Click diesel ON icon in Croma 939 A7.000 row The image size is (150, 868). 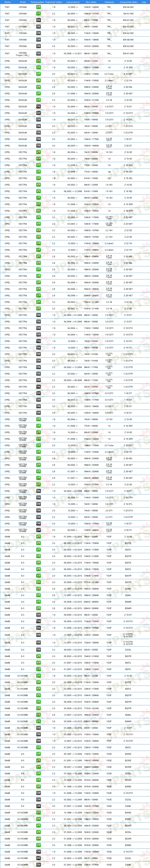tap(38, 20)
